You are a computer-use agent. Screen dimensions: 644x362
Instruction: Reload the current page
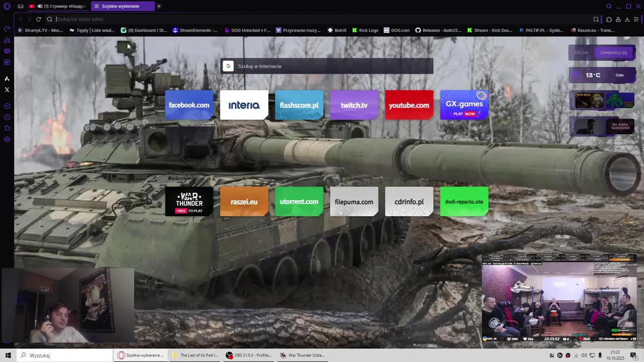(38, 19)
